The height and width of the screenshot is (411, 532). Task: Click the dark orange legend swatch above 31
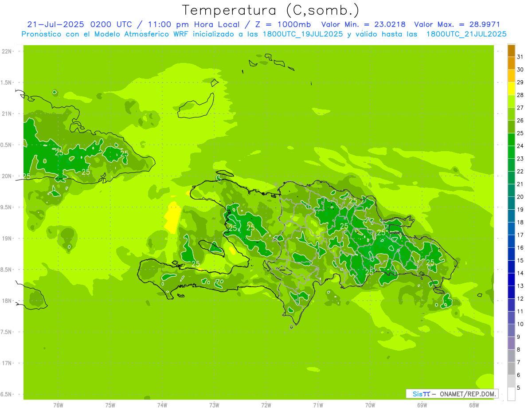tap(511, 51)
